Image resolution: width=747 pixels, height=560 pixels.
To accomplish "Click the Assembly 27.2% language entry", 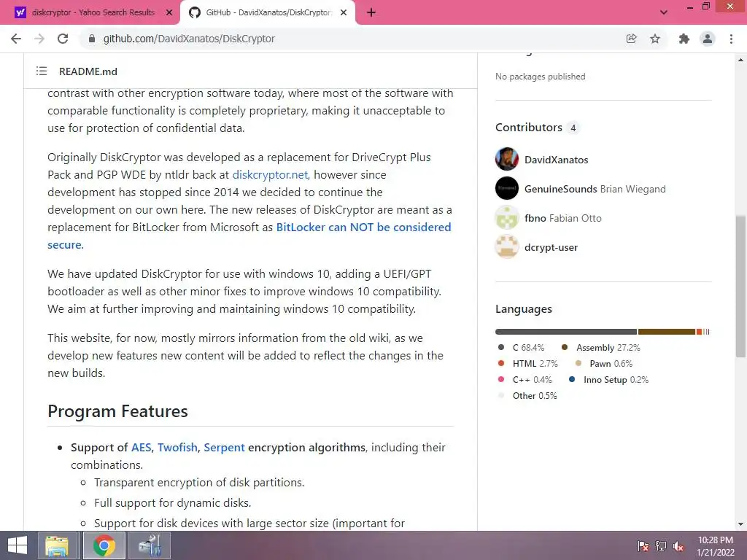I will 601,348.
